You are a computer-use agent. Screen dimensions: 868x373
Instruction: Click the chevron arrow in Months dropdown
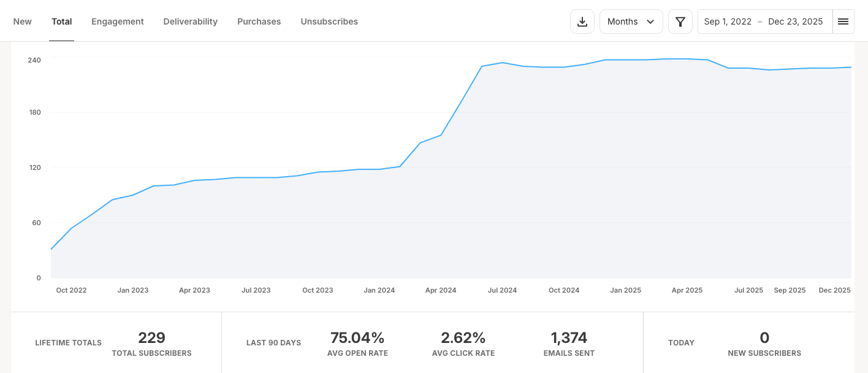pyautogui.click(x=650, y=21)
